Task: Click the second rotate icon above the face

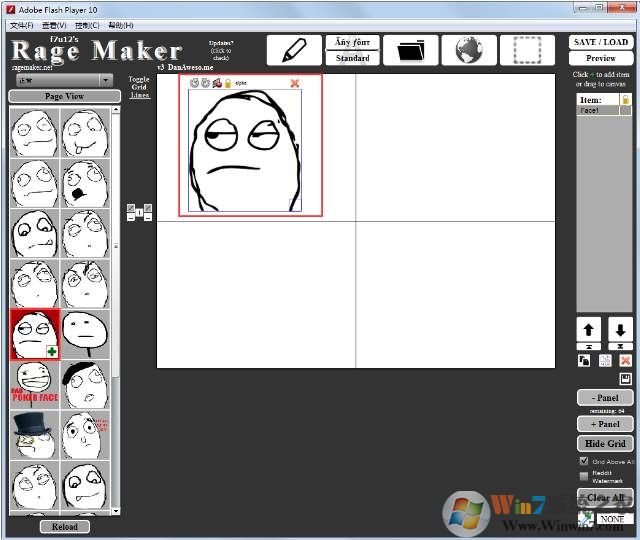Action: 205,83
